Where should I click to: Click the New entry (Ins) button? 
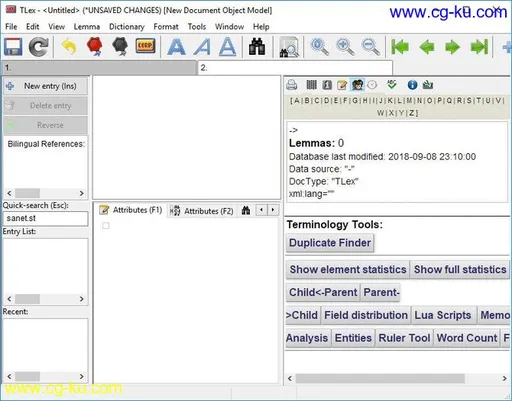tap(45, 86)
